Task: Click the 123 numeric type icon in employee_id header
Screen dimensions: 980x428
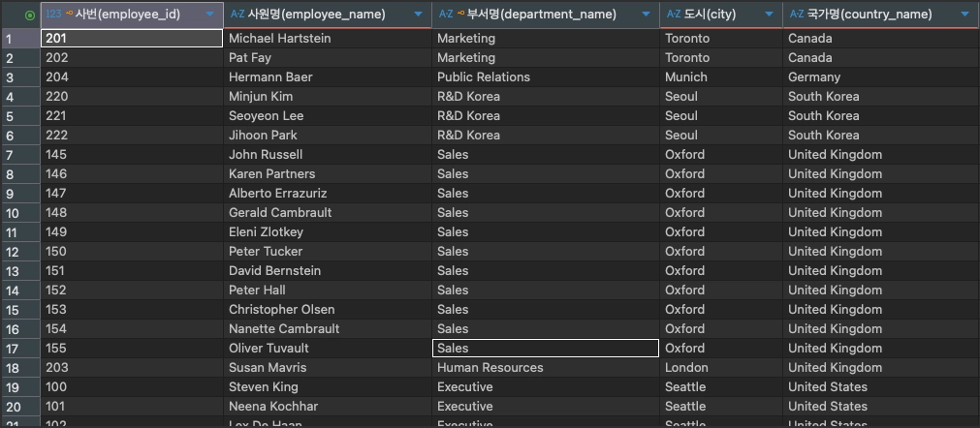Action: [x=53, y=15]
